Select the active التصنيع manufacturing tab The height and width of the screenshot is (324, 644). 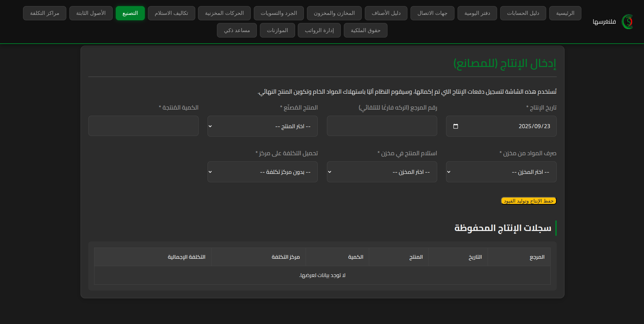130,13
